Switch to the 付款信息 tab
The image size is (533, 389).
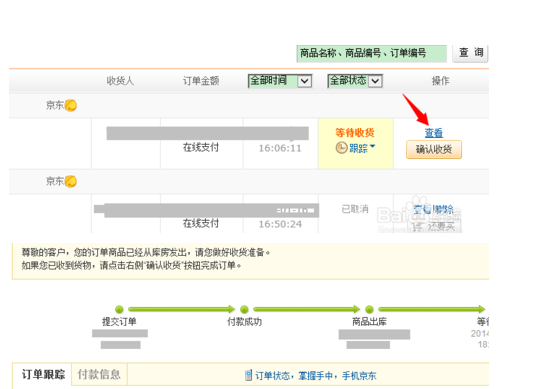99,374
